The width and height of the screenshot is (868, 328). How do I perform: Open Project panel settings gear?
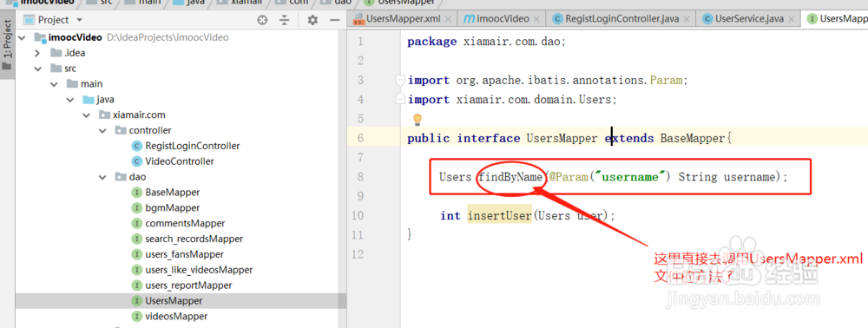[312, 20]
